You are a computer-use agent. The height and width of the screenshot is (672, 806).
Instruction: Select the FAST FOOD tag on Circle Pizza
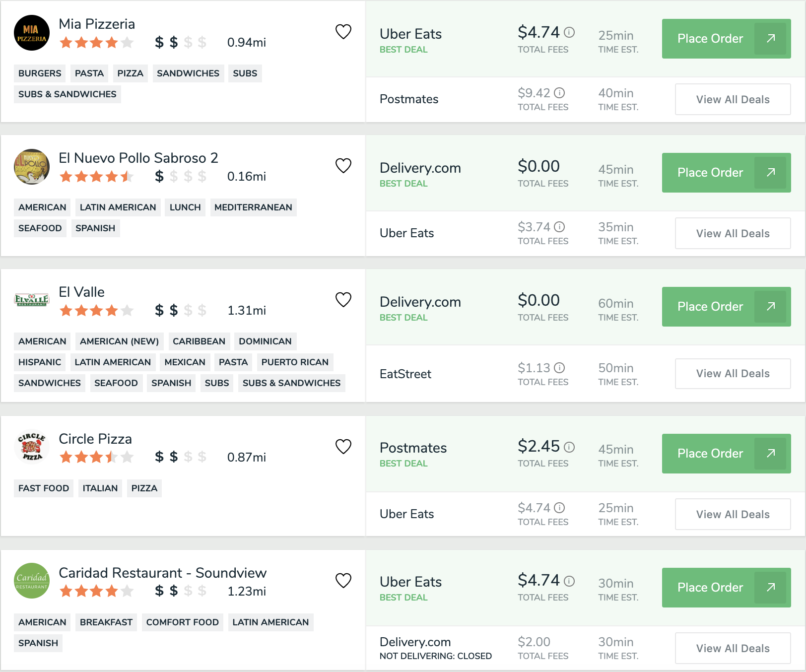click(x=44, y=488)
